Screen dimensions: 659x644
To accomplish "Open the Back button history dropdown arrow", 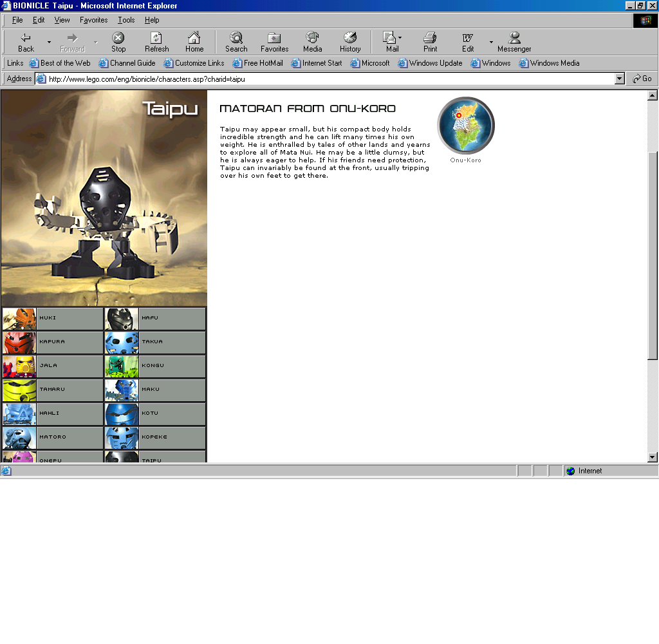I will tap(49, 43).
